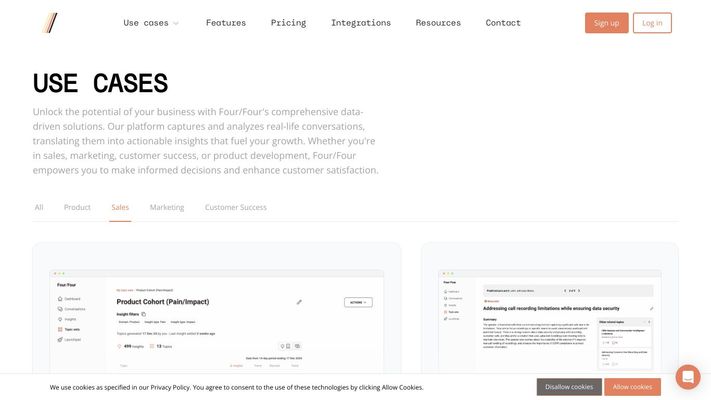Accept with the Allow cookies button
711x400 pixels.
632,387
